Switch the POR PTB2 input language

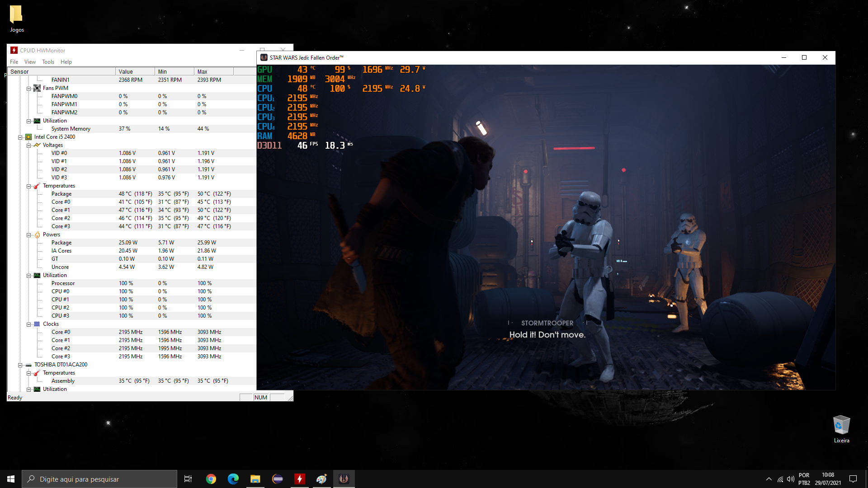click(x=804, y=479)
